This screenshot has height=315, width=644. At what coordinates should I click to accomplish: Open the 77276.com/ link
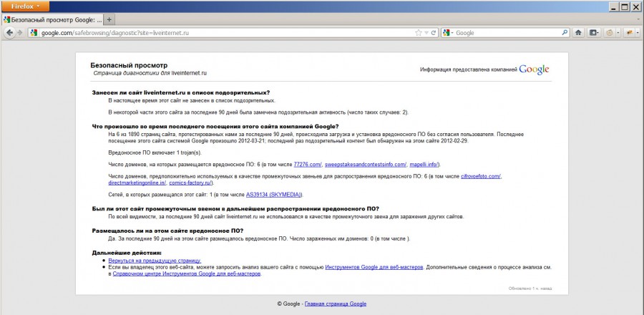coord(308,165)
